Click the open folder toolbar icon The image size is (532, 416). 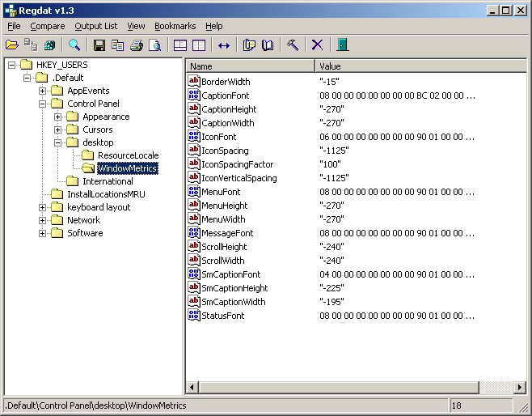coord(12,45)
